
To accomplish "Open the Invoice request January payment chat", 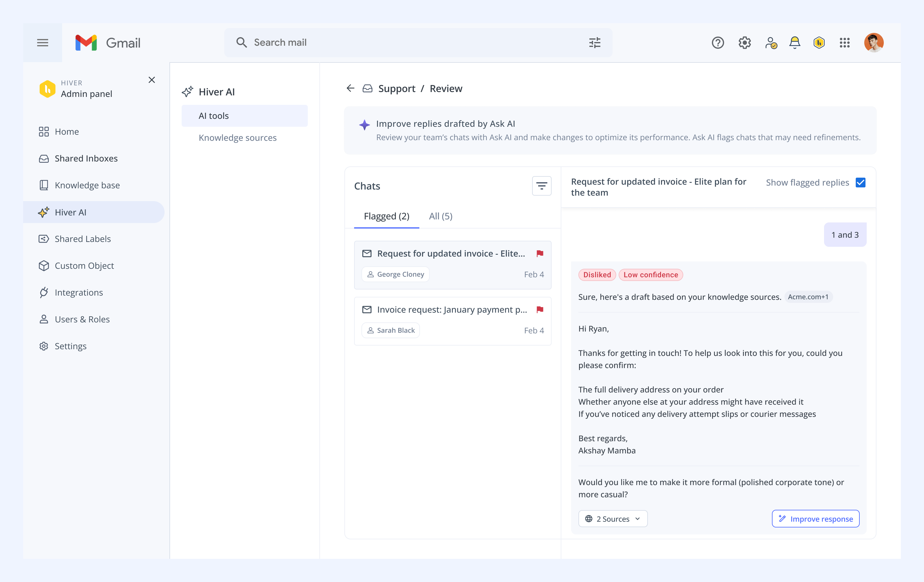I will coord(453,321).
